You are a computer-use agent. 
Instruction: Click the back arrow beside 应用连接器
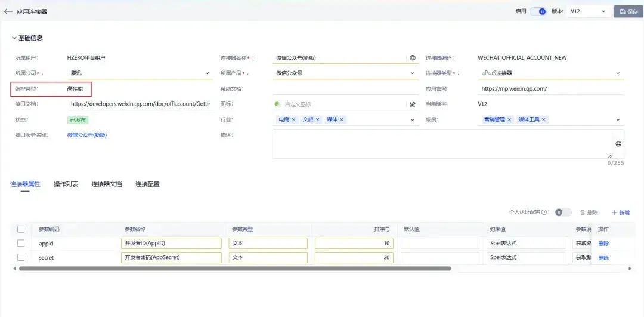coord(8,11)
